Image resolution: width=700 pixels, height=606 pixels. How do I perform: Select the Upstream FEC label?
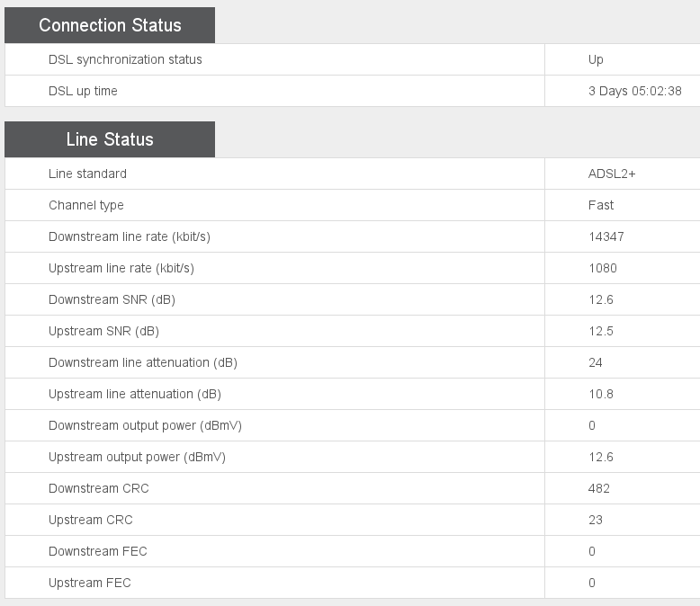coord(90,583)
